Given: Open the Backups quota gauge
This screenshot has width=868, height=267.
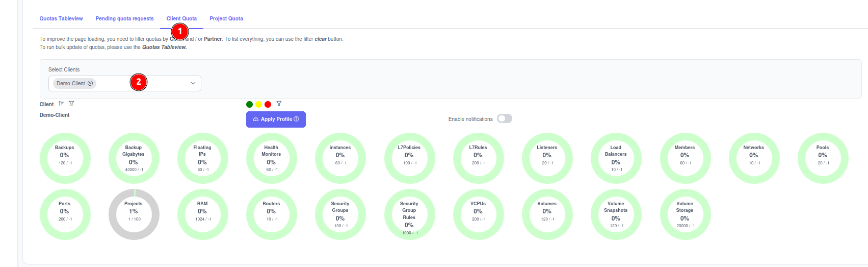Looking at the screenshot, I should [65, 158].
